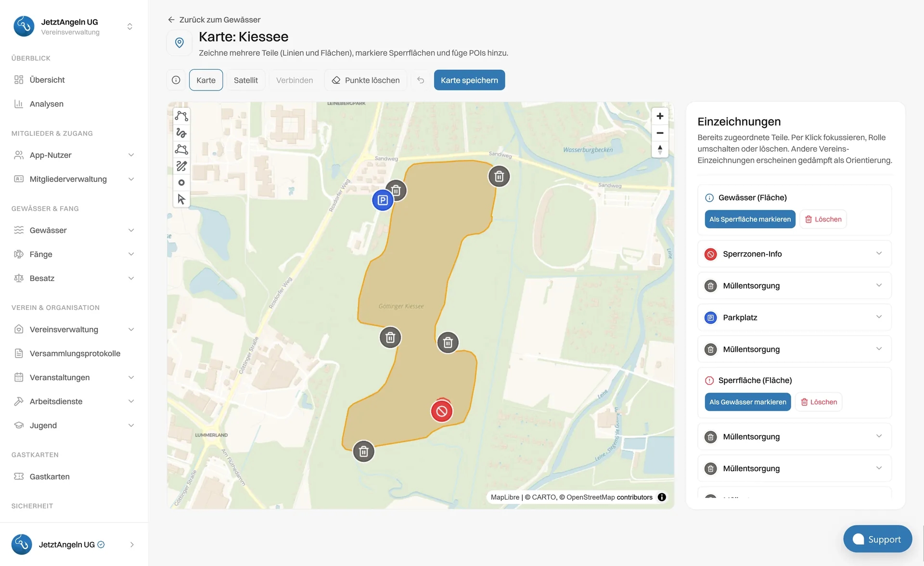This screenshot has height=566, width=924.
Task: Delete the Sperrfläche (Fläche) entry
Action: [819, 402]
